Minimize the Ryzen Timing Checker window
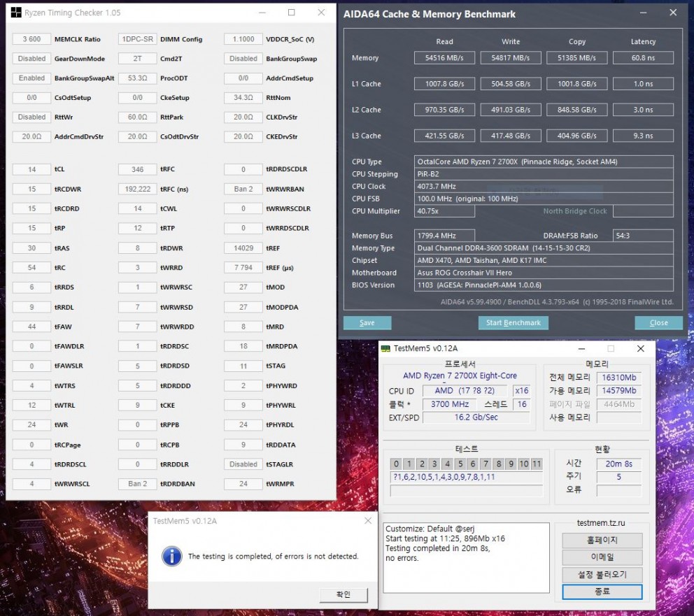Image resolution: width=694 pixels, height=616 pixels. click(x=262, y=13)
